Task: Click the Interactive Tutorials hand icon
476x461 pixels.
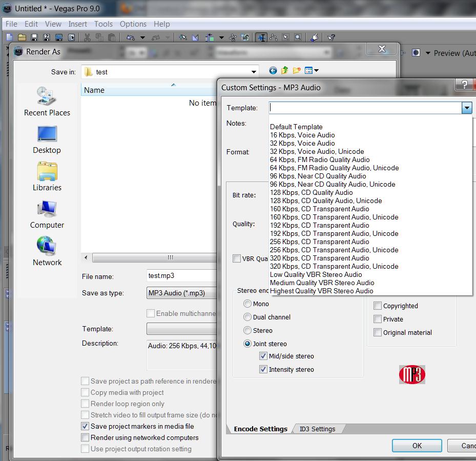Action: pos(315,37)
